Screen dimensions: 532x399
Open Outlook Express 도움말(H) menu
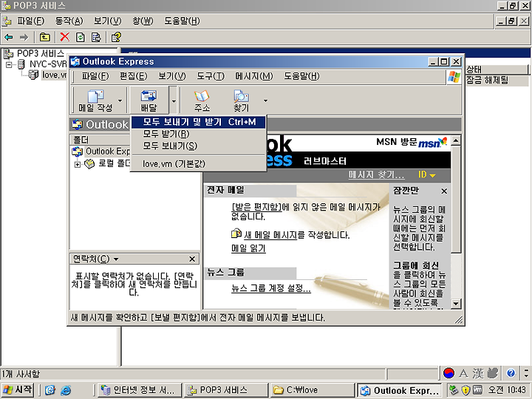pyautogui.click(x=301, y=76)
